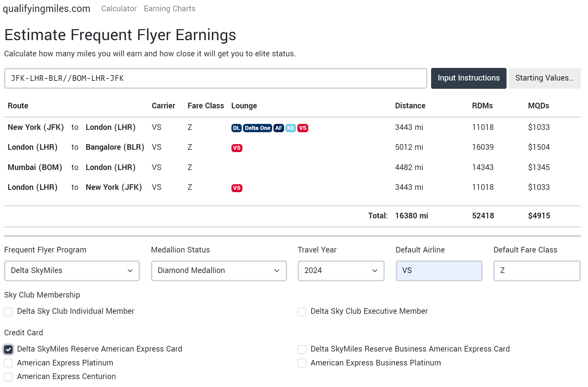Click the Delta One lounge badge
Image resolution: width=588 pixels, height=387 pixels.
[x=258, y=128]
